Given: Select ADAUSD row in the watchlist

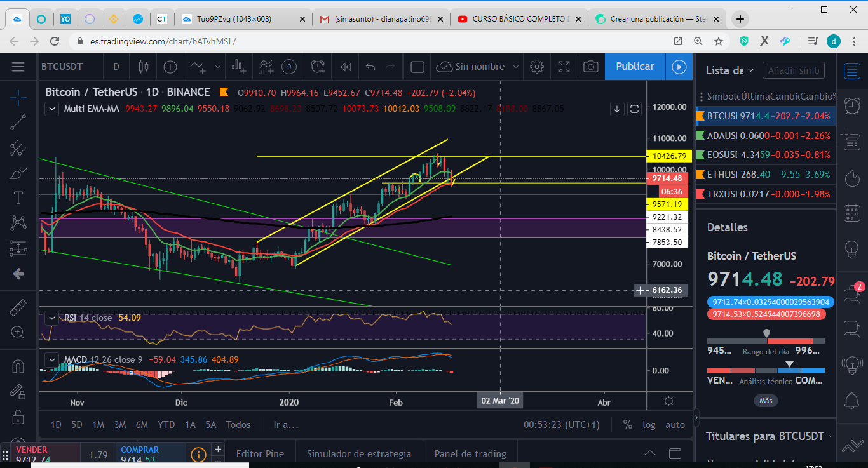Looking at the screenshot, I should [766, 135].
